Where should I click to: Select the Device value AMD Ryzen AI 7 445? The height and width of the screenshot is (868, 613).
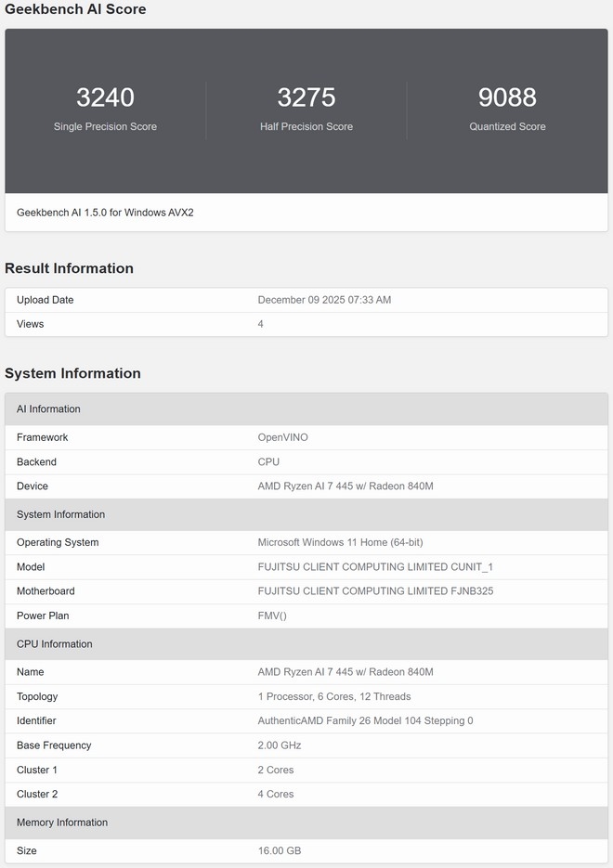[346, 486]
